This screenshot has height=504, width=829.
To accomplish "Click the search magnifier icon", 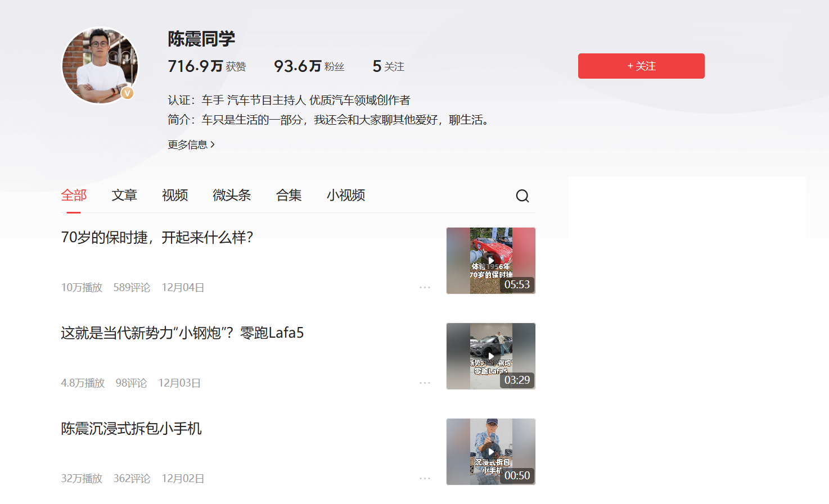I will point(522,196).
